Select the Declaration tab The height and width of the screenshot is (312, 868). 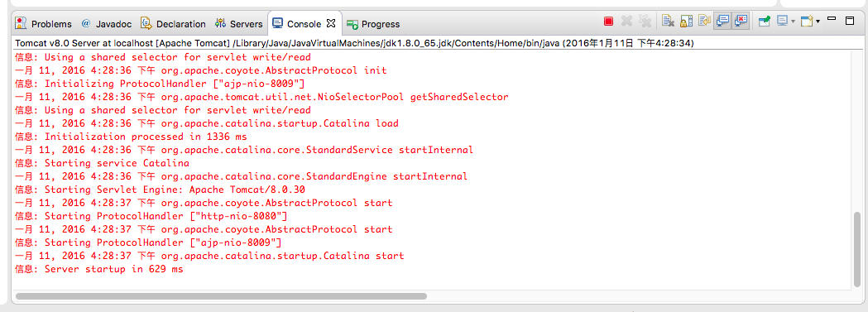pyautogui.click(x=173, y=24)
